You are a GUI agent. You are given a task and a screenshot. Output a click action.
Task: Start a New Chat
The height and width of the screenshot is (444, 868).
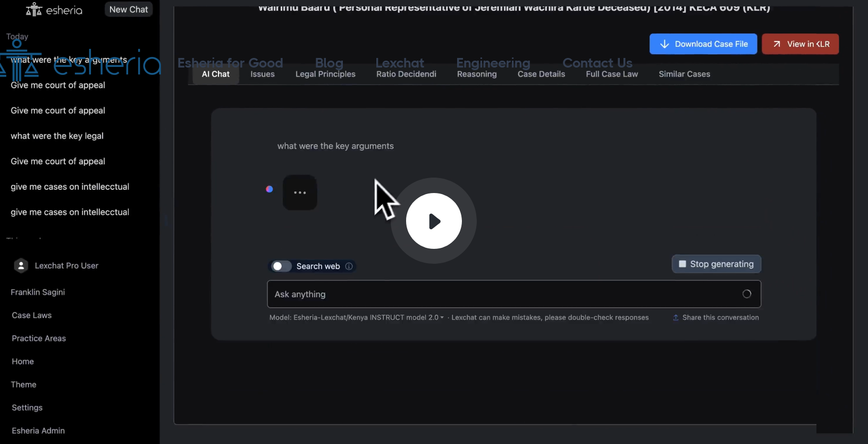click(x=129, y=10)
